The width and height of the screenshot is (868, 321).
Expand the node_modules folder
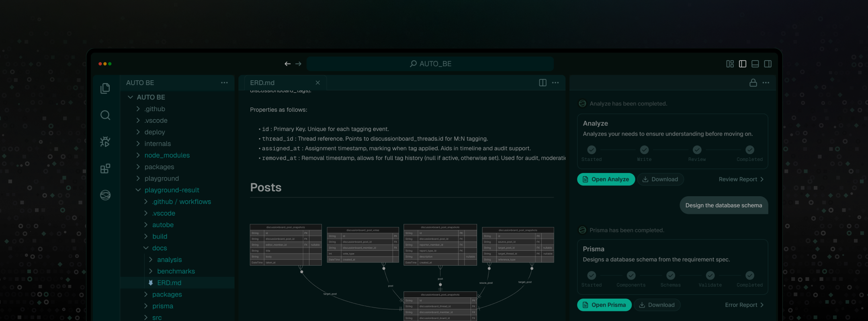(167, 155)
